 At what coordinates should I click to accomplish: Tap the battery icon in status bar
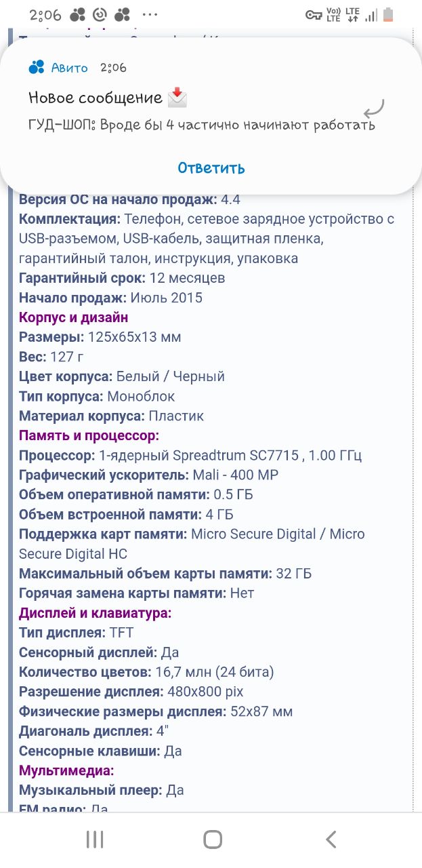click(x=388, y=14)
